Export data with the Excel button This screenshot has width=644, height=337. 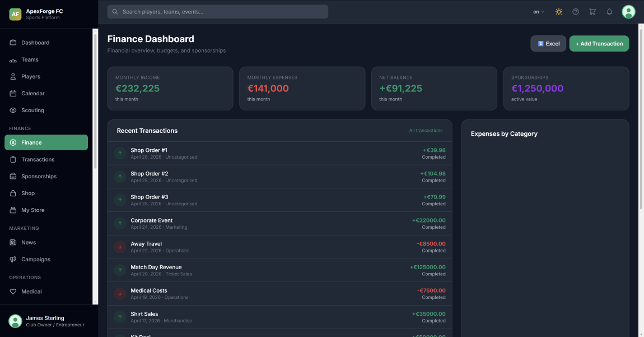548,44
